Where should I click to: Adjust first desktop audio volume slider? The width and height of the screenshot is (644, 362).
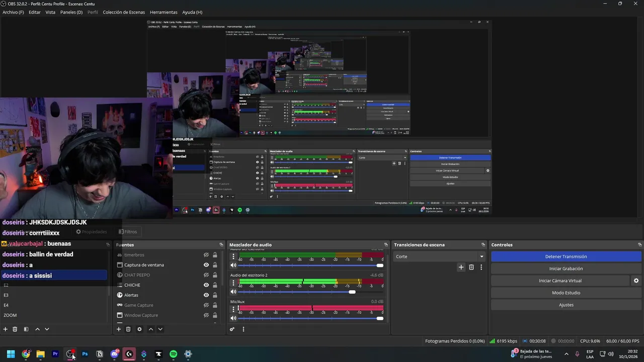(x=310, y=265)
